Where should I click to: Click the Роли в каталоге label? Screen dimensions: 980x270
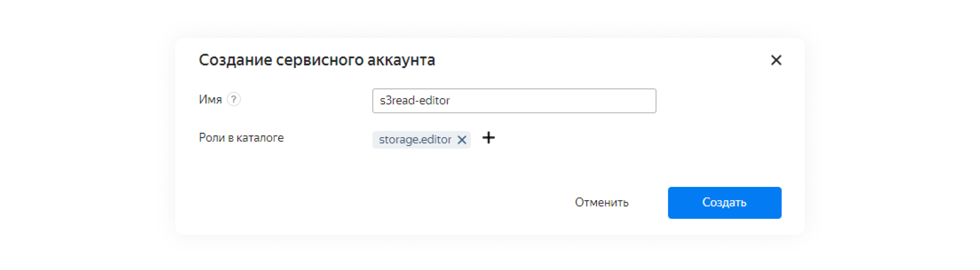241,138
